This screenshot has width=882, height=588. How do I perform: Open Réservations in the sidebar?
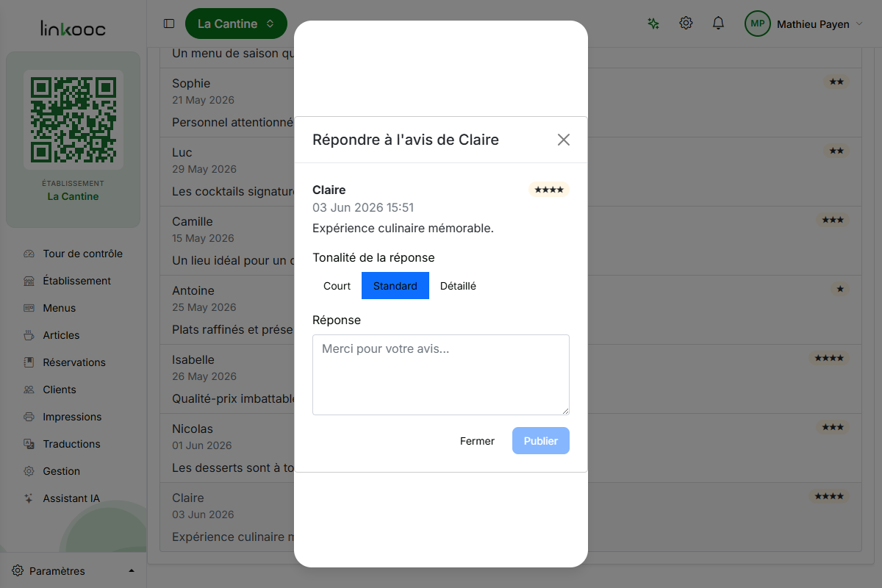73,362
